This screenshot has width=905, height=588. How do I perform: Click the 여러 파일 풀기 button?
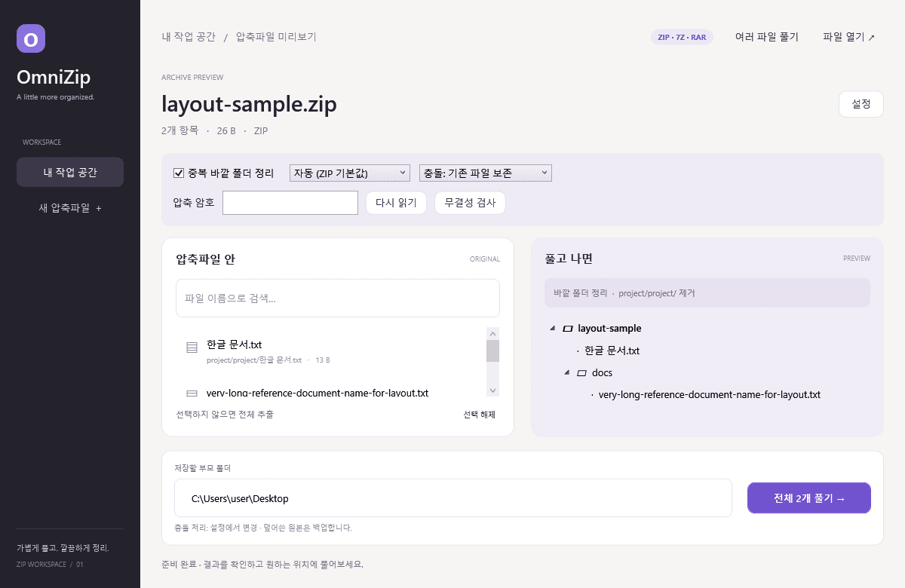click(766, 37)
